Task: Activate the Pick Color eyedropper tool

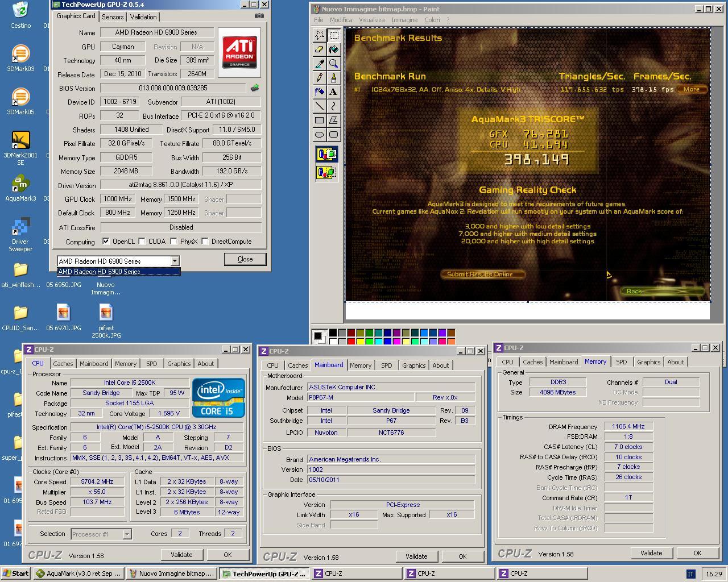Action: pyautogui.click(x=320, y=64)
